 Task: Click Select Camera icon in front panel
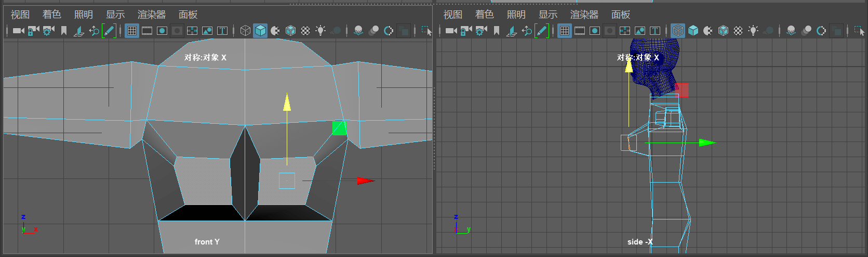point(18,31)
